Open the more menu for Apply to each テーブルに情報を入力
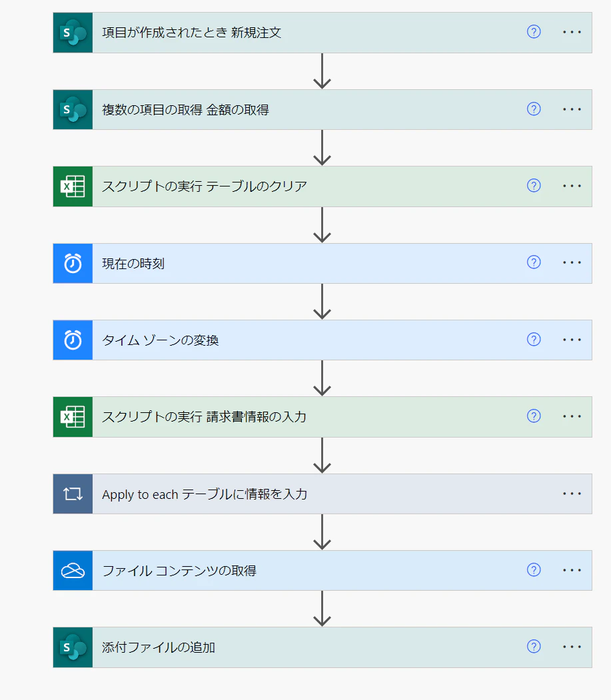 (572, 494)
